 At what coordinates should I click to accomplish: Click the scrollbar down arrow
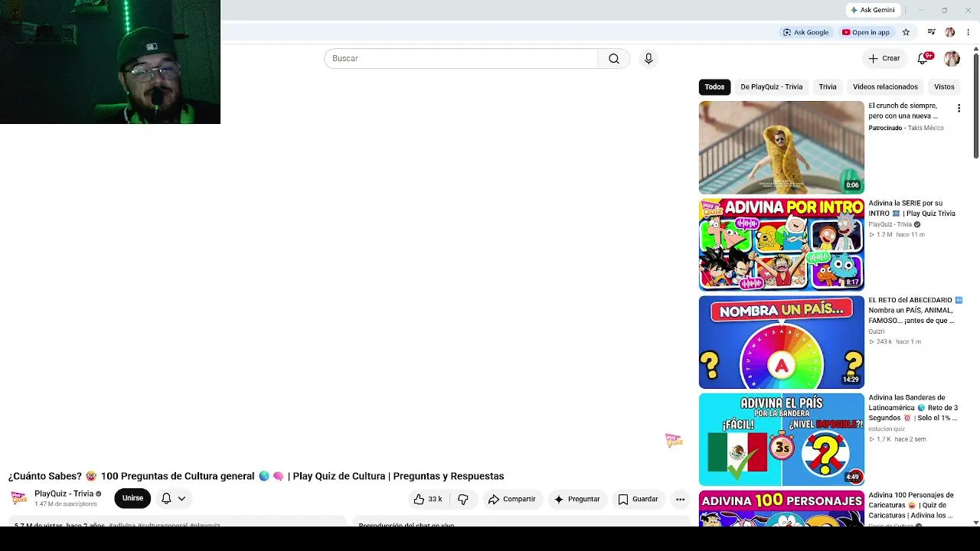click(975, 523)
